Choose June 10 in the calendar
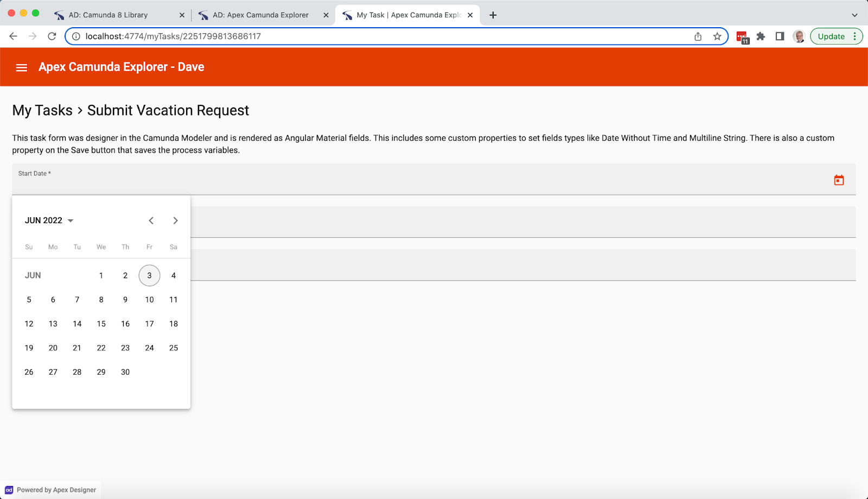This screenshot has height=499, width=868. point(149,300)
